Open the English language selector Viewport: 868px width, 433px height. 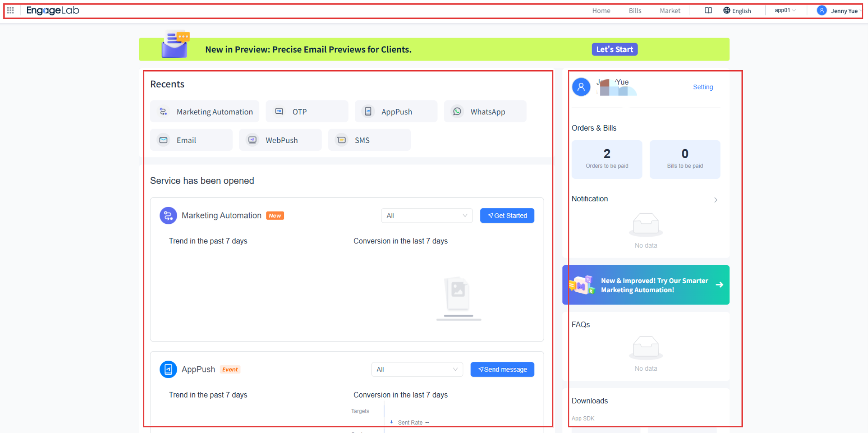(737, 10)
